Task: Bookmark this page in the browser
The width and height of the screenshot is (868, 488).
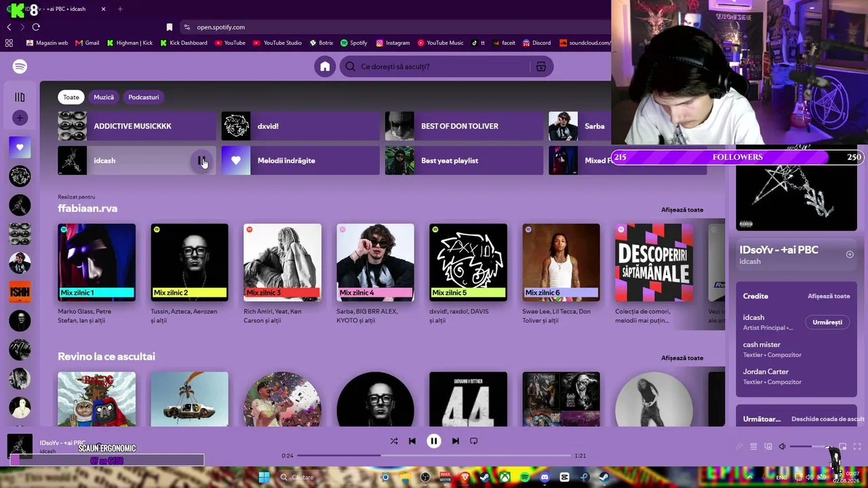Action: [170, 27]
